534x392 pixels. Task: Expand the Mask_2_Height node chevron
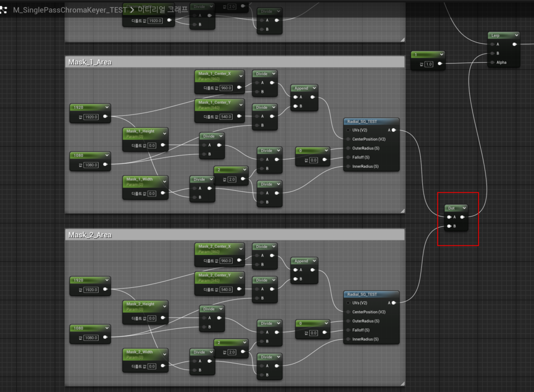click(x=164, y=307)
